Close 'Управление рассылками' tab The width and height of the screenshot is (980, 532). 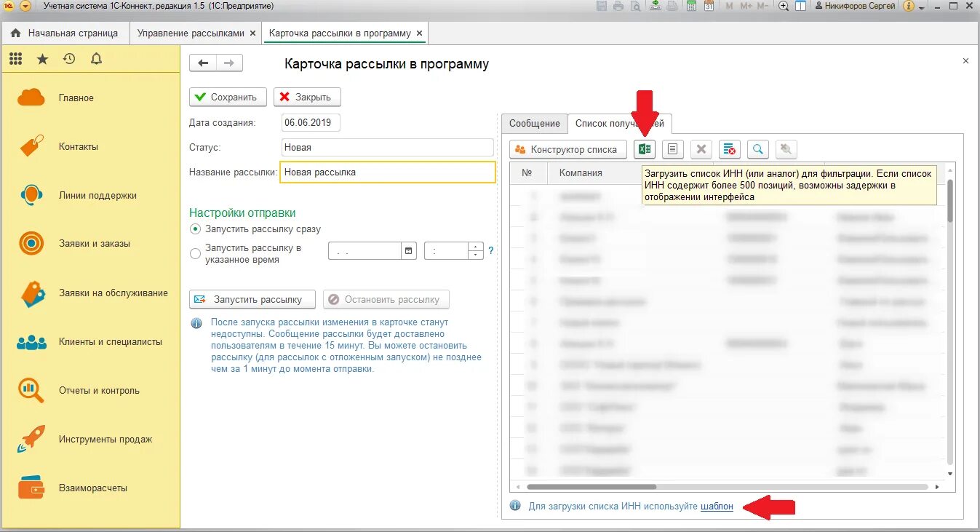click(253, 33)
